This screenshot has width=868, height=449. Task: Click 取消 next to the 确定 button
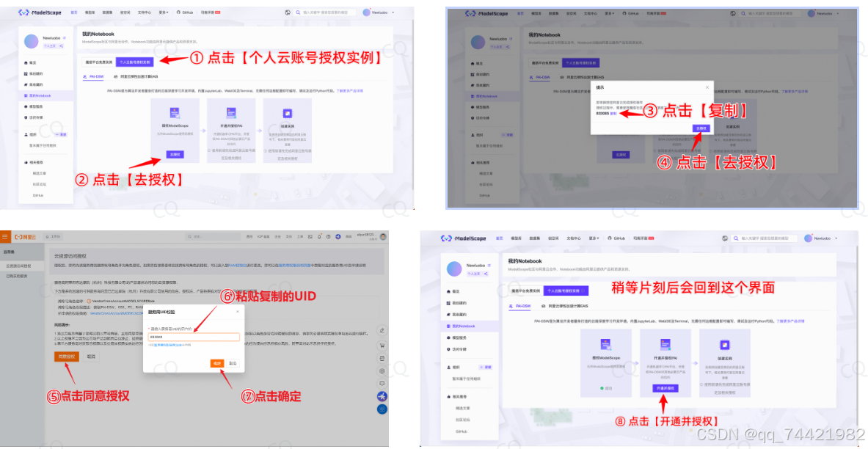tap(233, 362)
